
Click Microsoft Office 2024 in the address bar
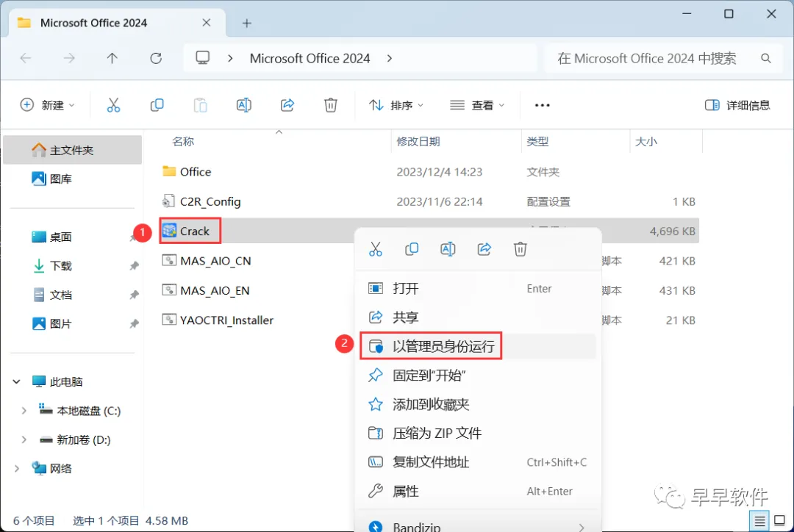point(310,58)
